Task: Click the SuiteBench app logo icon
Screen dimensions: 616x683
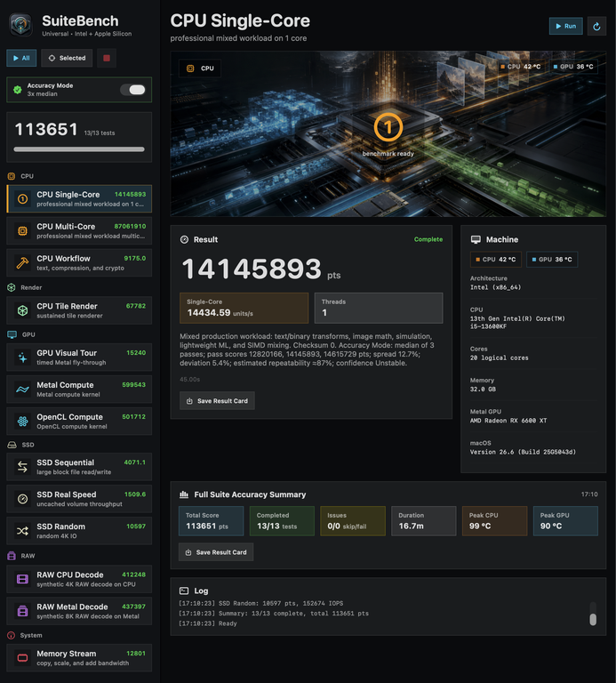Action: 21,25
